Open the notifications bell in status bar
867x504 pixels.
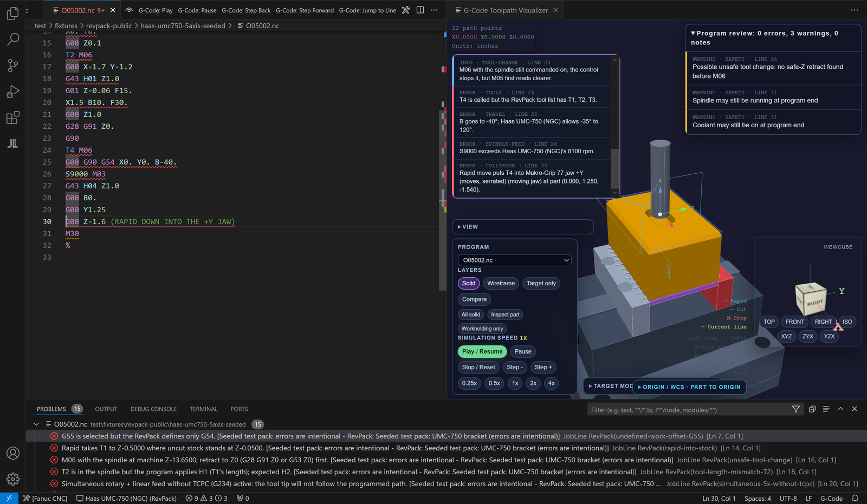click(x=855, y=498)
